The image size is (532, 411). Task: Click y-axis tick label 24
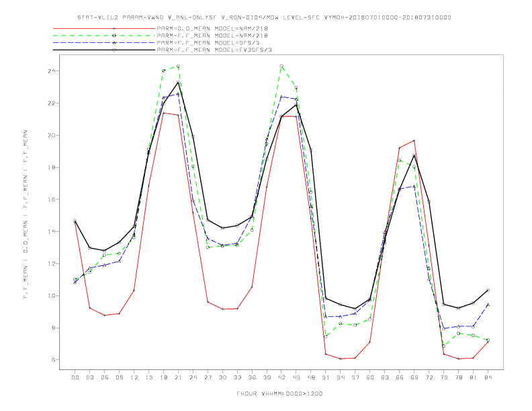(52, 71)
